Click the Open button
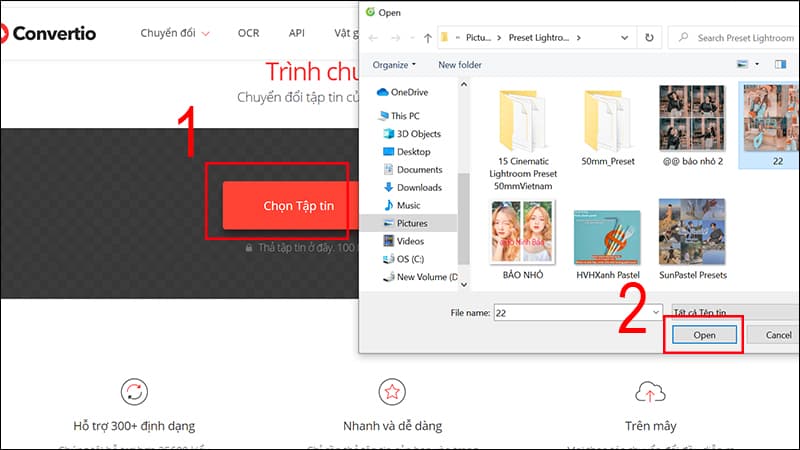The image size is (800, 450). (x=703, y=335)
